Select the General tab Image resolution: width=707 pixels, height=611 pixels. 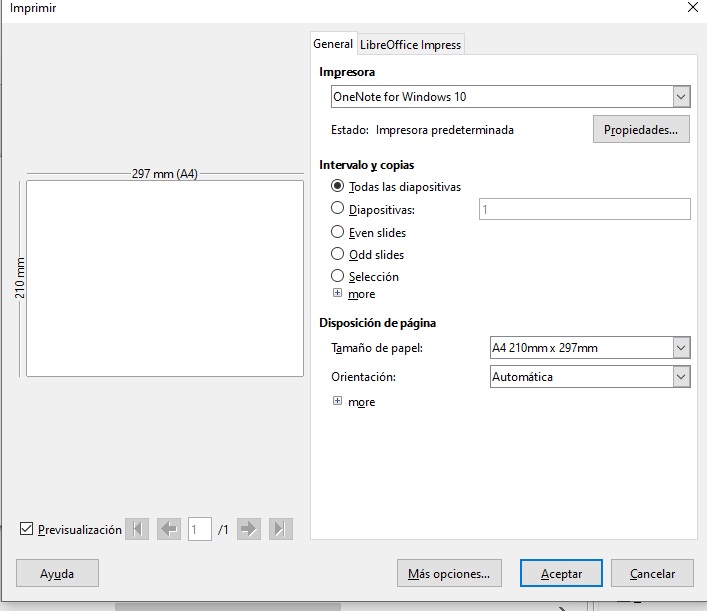pyautogui.click(x=333, y=44)
